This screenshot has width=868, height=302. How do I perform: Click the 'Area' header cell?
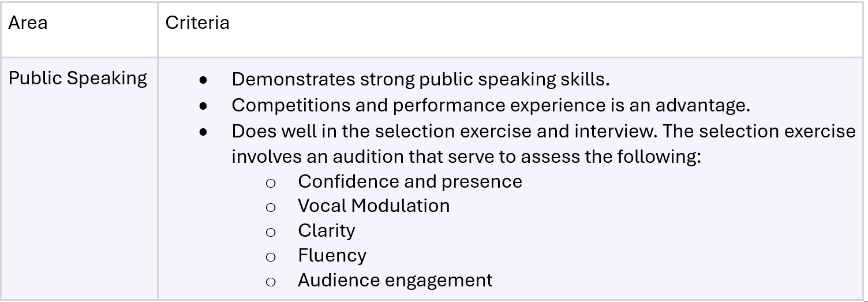[28, 23]
